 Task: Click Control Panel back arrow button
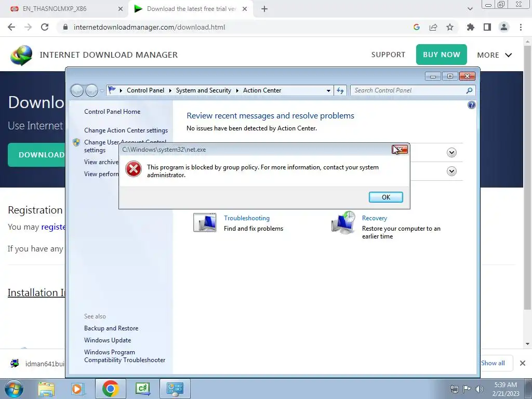point(77,90)
